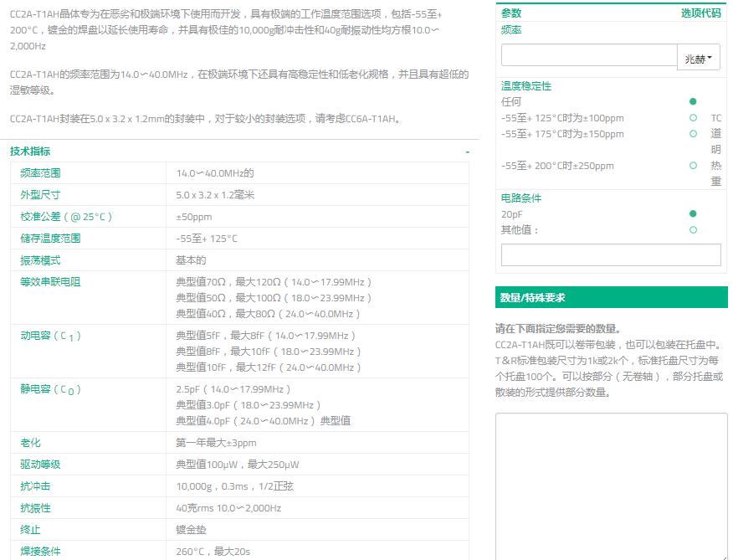Select the -55至+125°C ±100ppm radio option
This screenshot has height=560, width=733.
coord(693,118)
